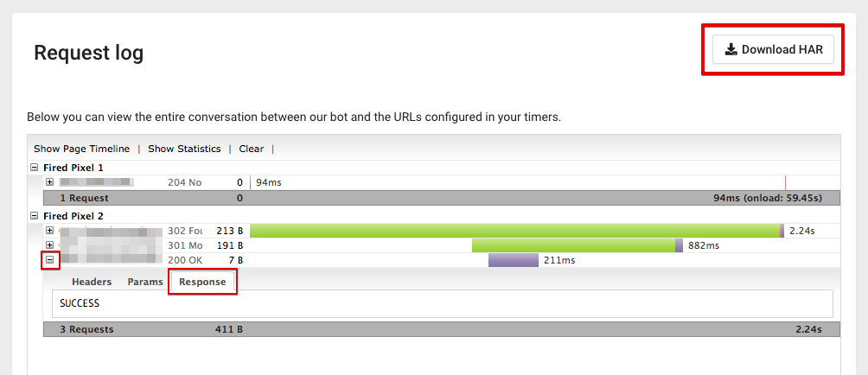
Task: Expand the 302 request row
Action: click(49, 231)
